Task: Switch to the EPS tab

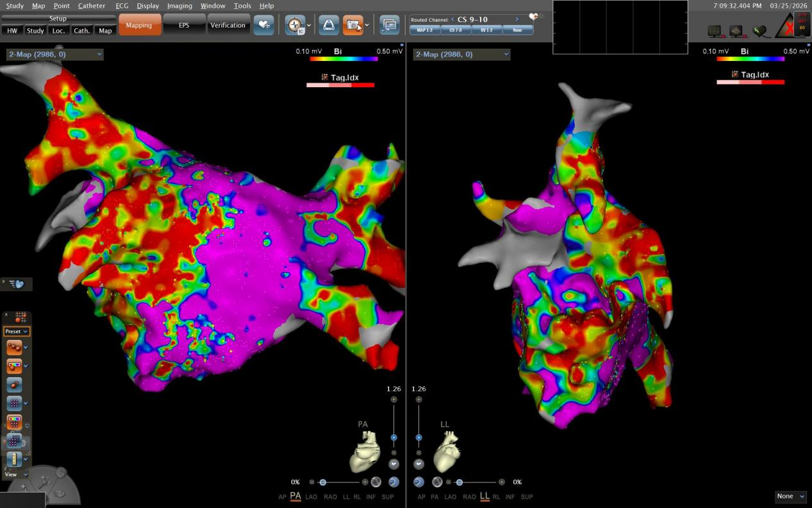Action: tap(184, 25)
